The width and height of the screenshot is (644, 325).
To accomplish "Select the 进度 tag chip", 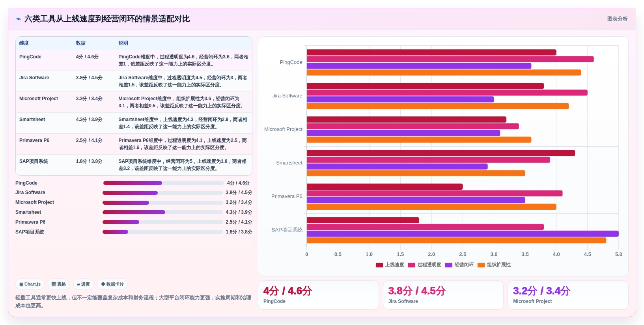I will click(x=83, y=284).
